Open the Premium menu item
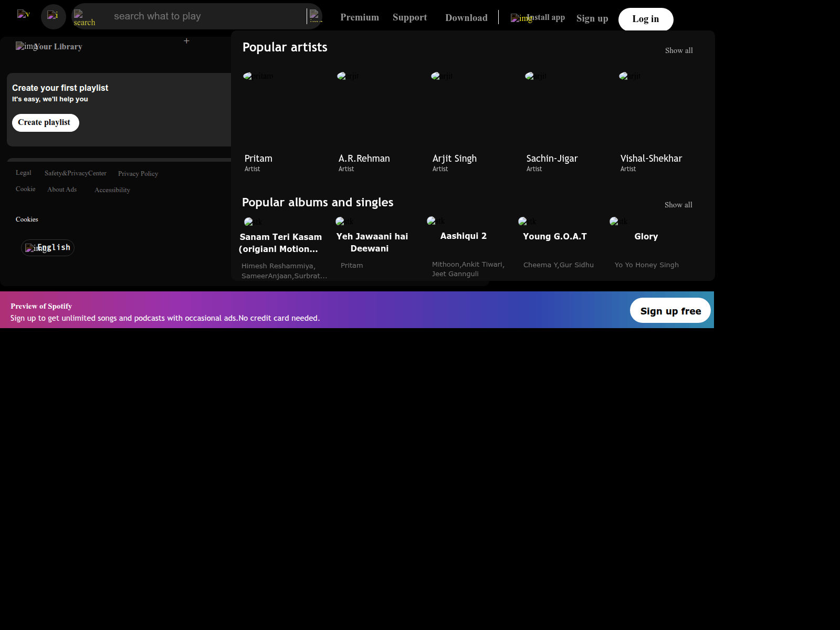Image resolution: width=840 pixels, height=630 pixels. pos(359,17)
